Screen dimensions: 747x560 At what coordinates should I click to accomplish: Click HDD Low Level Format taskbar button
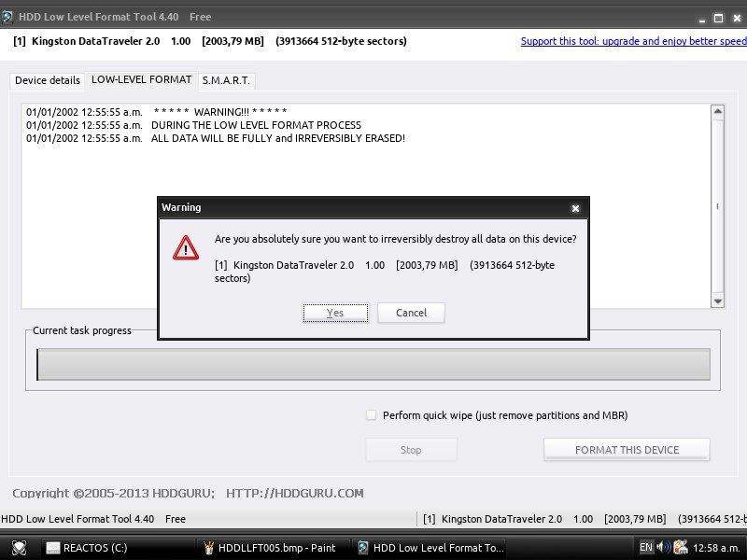(430, 548)
